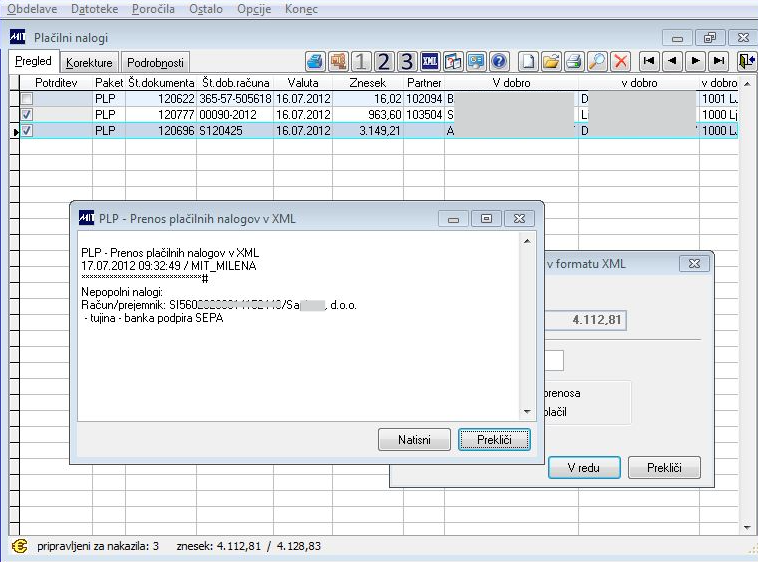Close the XML format dialog

pos(694,264)
